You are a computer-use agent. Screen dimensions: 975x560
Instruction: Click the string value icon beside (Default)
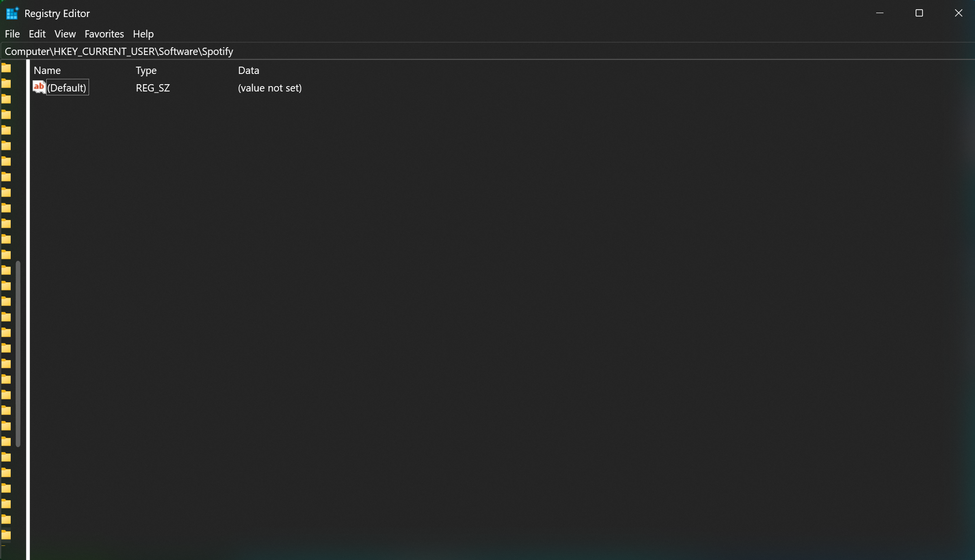39,87
